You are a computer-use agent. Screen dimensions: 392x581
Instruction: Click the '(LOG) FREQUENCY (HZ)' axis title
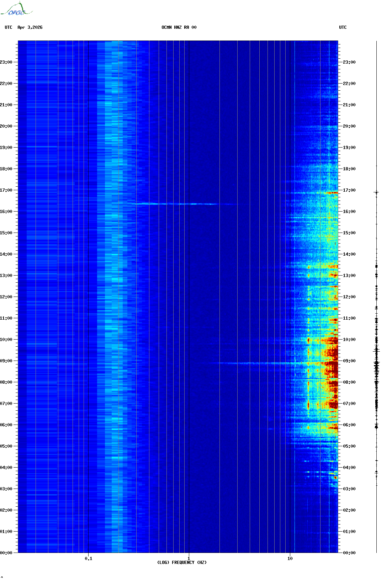click(x=182, y=563)
